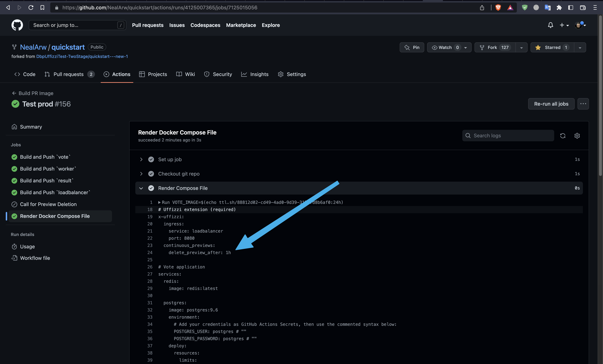Open the Marketplace menu item
Screen dimensions: 603x364
click(x=241, y=25)
